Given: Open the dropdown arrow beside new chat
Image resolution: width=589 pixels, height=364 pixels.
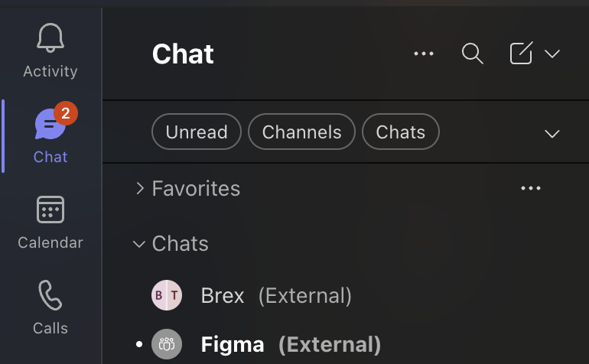Looking at the screenshot, I should pyautogui.click(x=552, y=54).
